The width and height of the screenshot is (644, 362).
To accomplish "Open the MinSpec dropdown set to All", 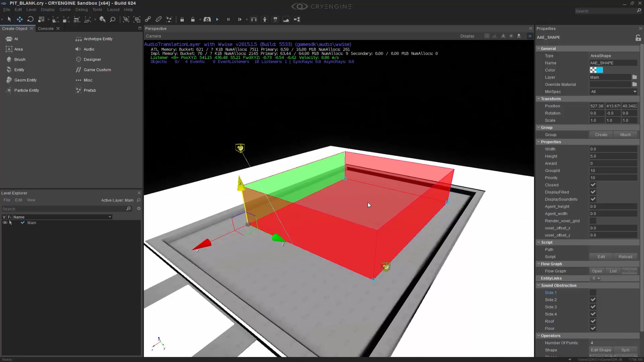I will tap(613, 92).
